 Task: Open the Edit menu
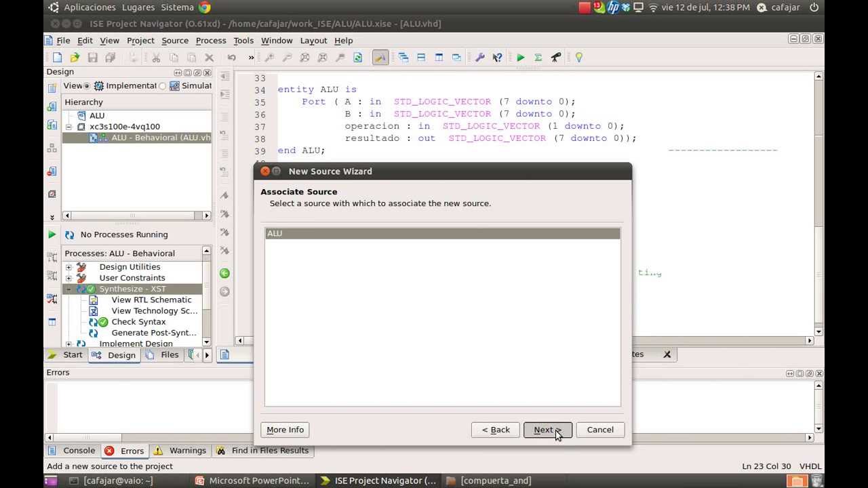pos(85,41)
